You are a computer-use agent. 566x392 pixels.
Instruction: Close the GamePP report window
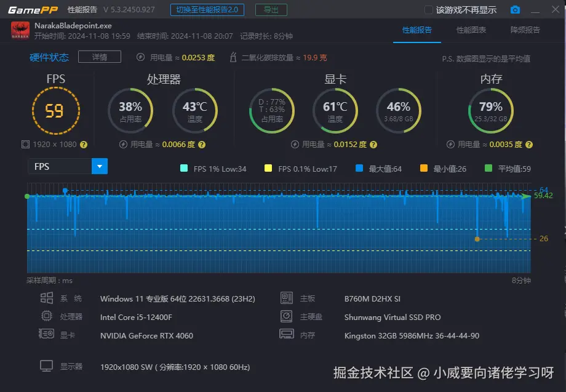[x=556, y=9]
